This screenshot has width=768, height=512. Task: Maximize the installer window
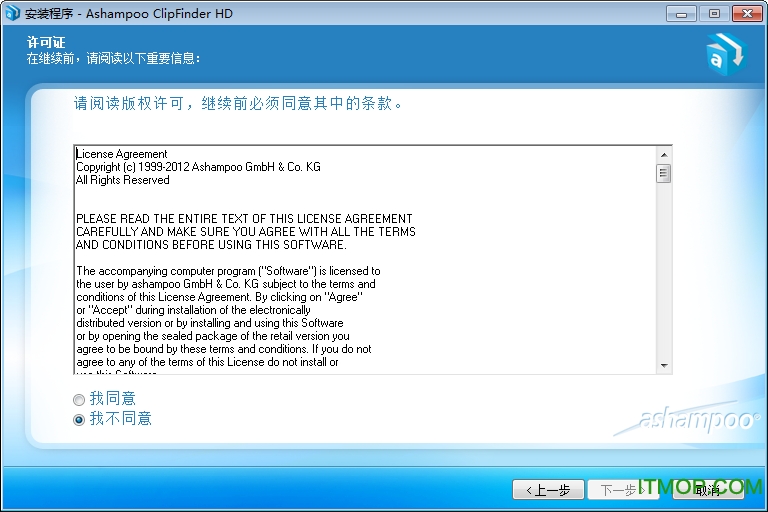pyautogui.click(x=713, y=13)
